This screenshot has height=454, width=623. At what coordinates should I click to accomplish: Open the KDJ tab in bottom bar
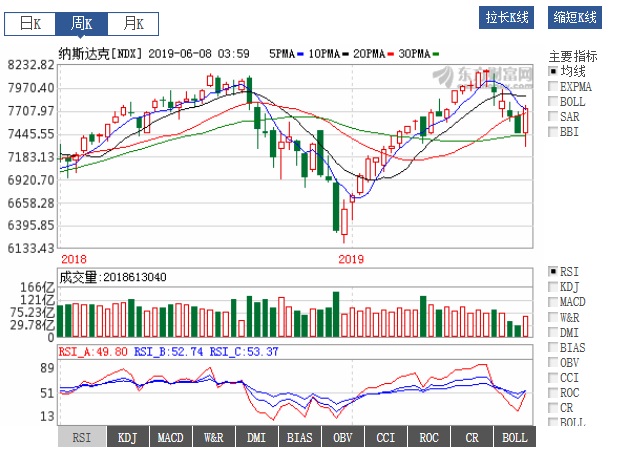127,437
